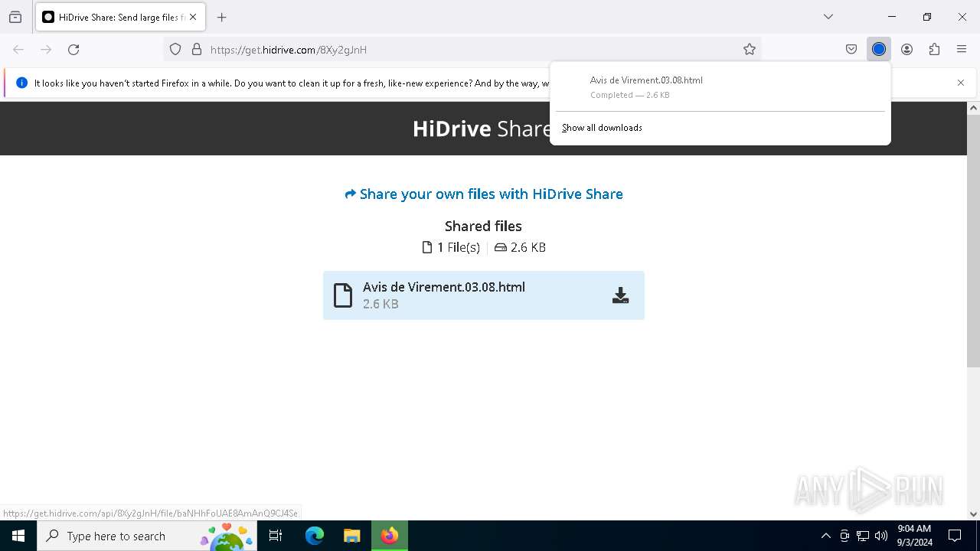The height and width of the screenshot is (551, 980).
Task: Select the Avis de Virement.03.08.html file row
Action: (x=484, y=295)
